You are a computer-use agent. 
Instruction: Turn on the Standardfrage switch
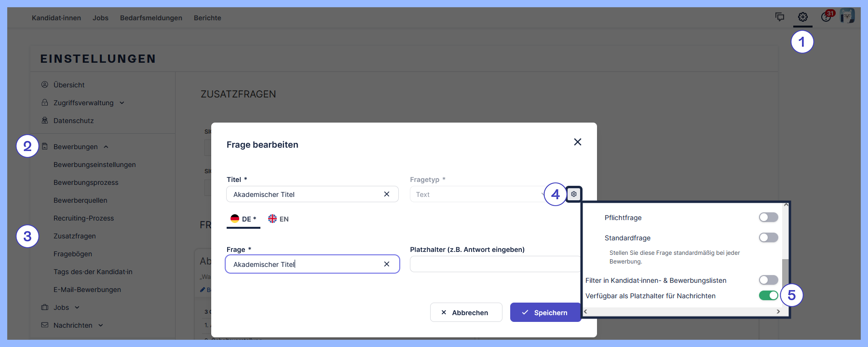coord(768,237)
